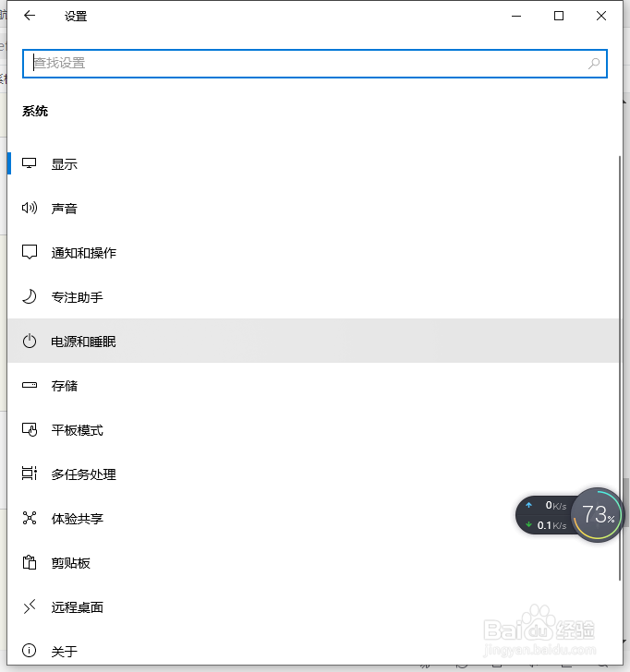This screenshot has width=630, height=672.
Task: Focus the 查找设置 search box
Action: (x=305, y=64)
